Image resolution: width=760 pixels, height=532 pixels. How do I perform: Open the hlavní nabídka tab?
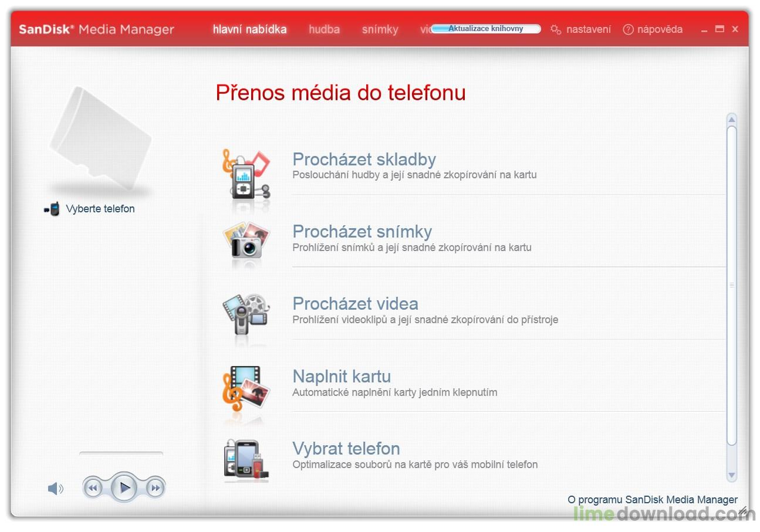(250, 29)
